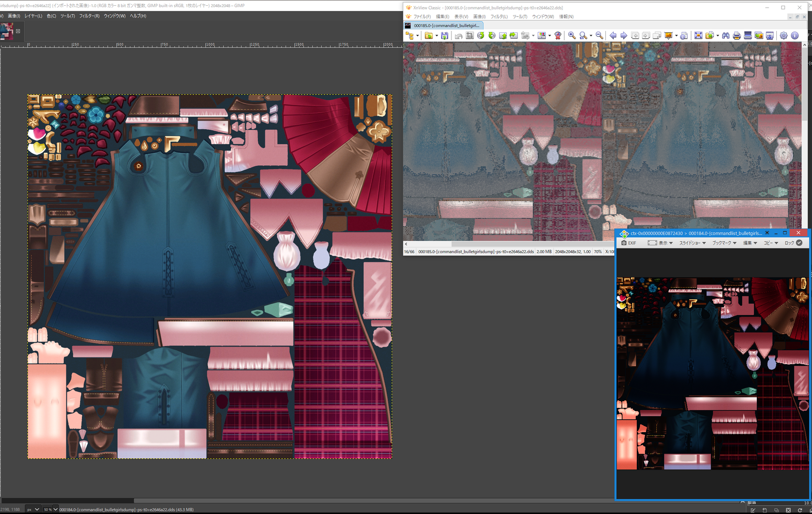Open the ブックマーク dropdown
Viewport: 812px width, 514px height.
click(x=724, y=243)
